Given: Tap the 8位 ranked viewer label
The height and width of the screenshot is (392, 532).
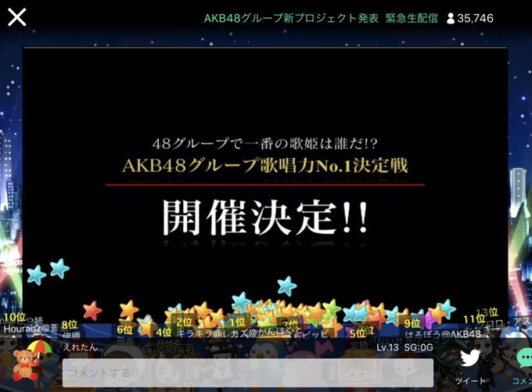Looking at the screenshot, I should tap(70, 325).
